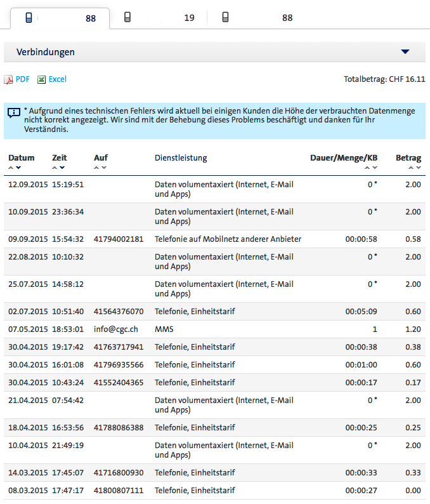This screenshot has width=430, height=504.
Task: Click the technical error notice text
Action: click(x=219, y=120)
